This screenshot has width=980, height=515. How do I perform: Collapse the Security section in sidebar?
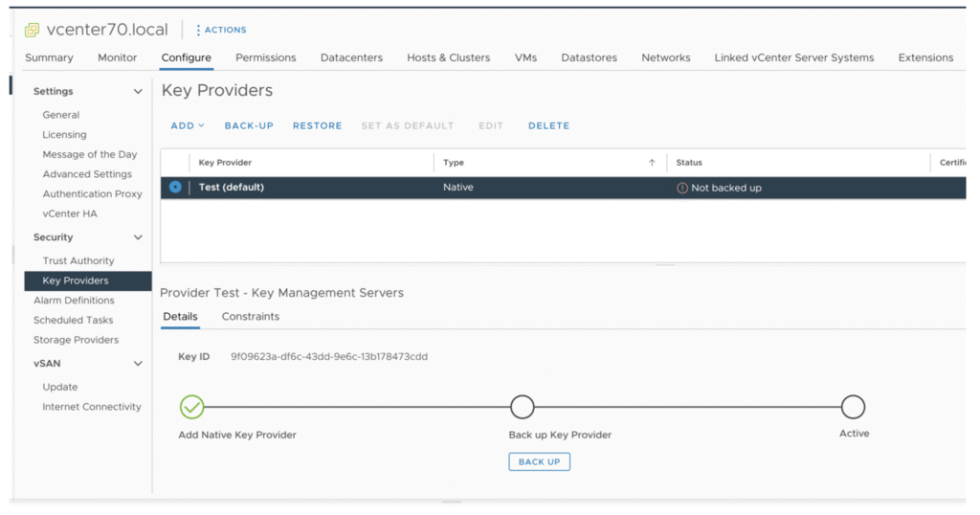138,237
